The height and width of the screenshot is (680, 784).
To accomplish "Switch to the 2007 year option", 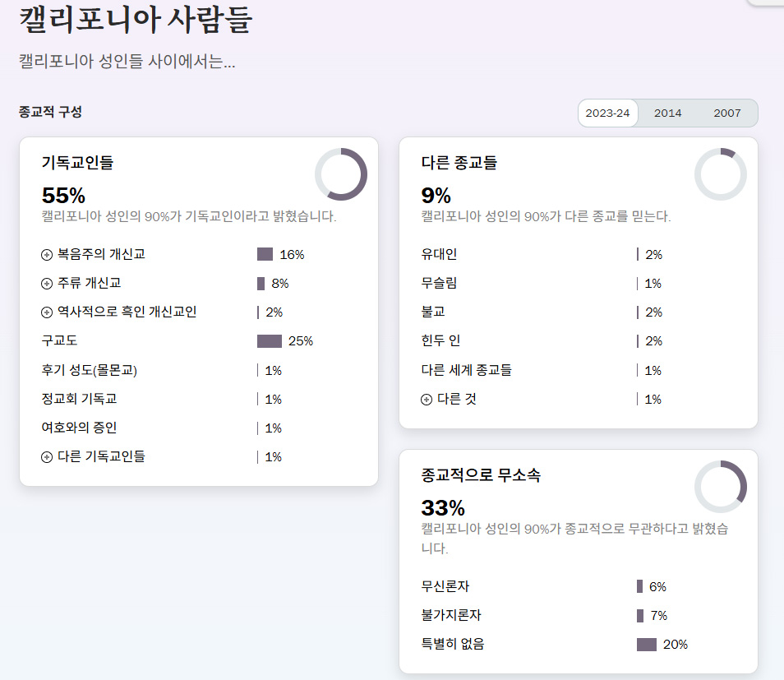I will [726, 113].
